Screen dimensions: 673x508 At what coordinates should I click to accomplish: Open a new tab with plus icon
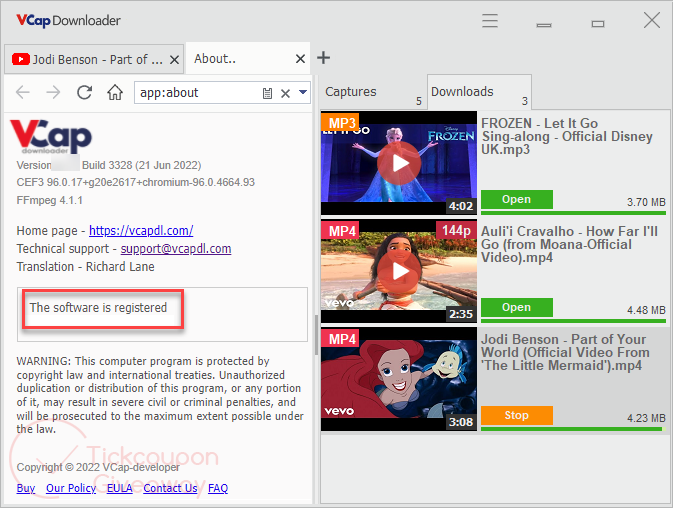click(x=323, y=57)
